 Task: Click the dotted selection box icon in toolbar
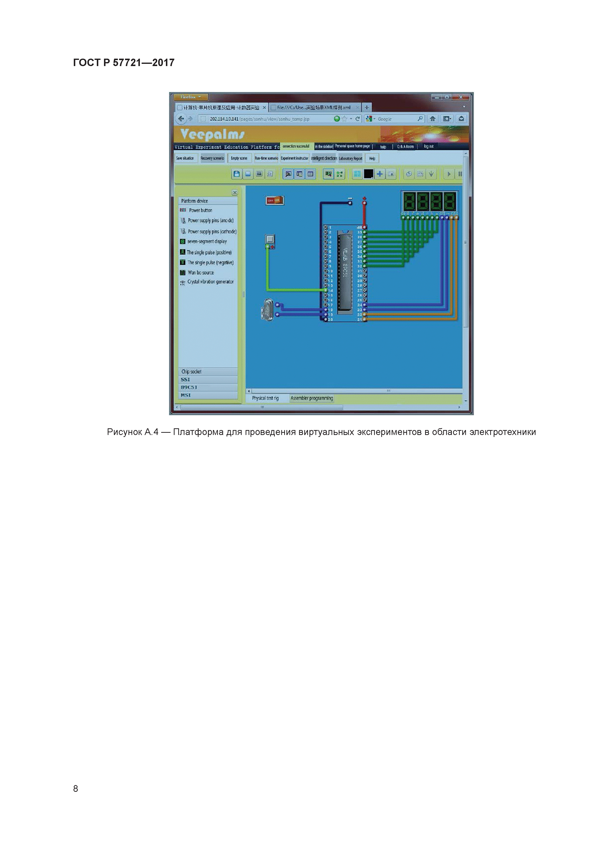click(420, 174)
